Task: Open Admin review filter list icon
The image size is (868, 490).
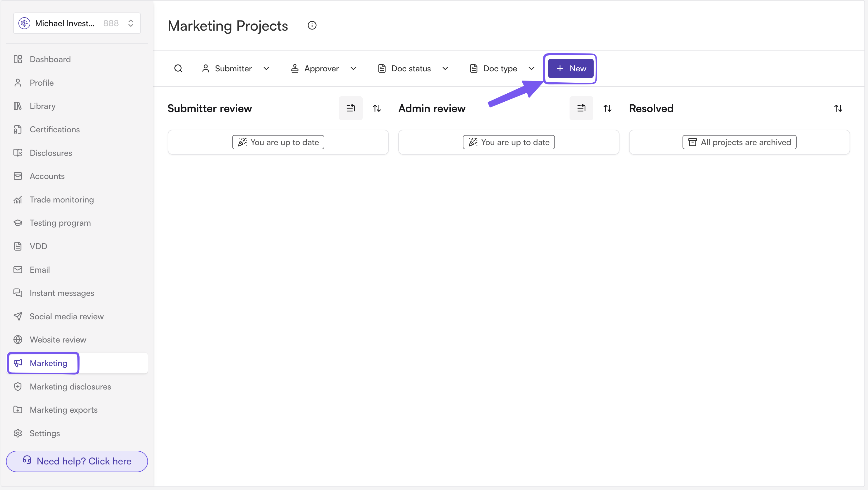Action: tap(581, 108)
